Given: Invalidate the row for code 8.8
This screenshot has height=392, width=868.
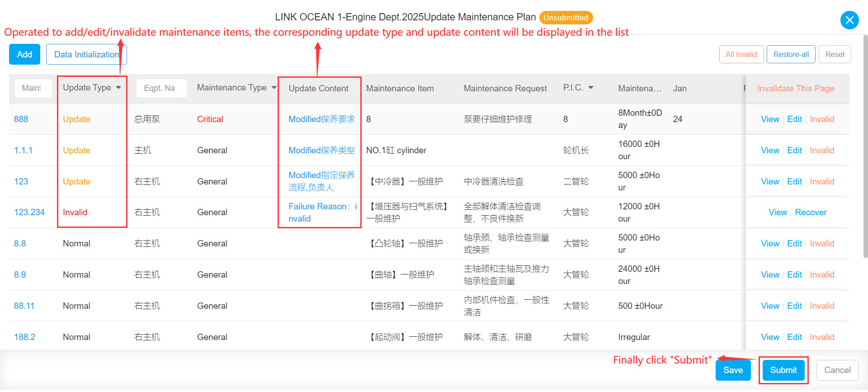Looking at the screenshot, I should pos(822,244).
